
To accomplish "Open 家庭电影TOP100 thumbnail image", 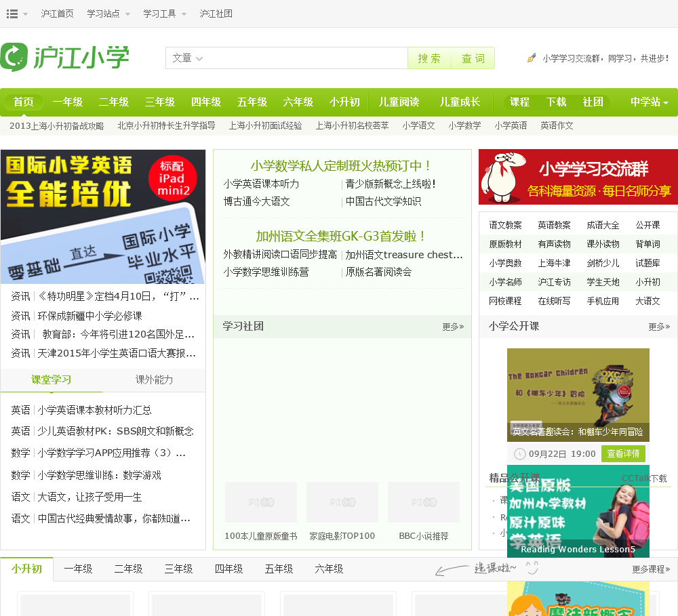I will 342,502.
